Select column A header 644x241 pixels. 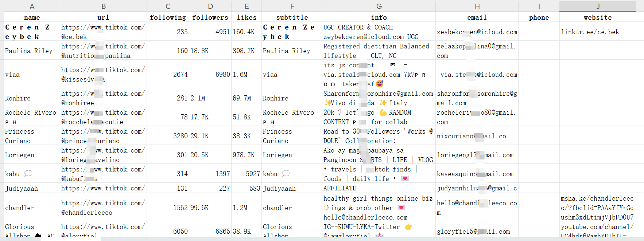click(32, 6)
